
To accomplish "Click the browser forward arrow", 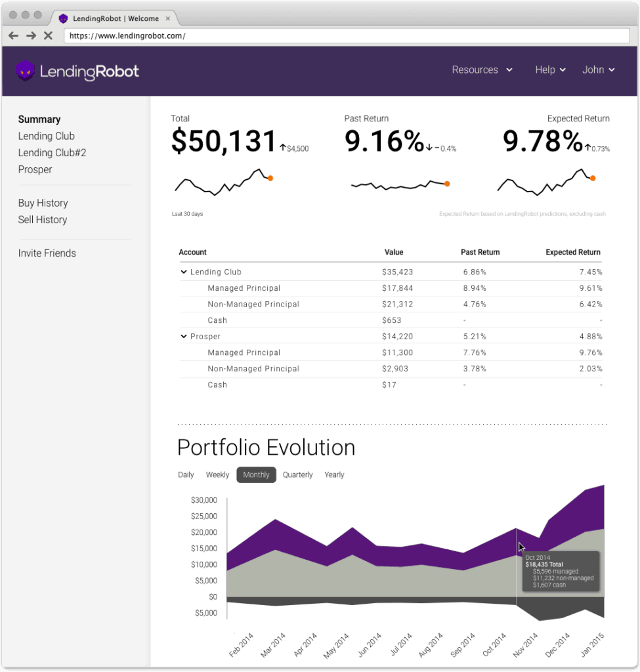I will point(30,35).
